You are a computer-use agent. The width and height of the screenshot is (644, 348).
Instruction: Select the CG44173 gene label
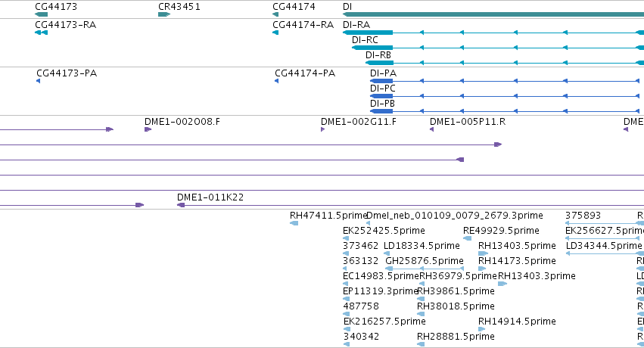[x=56, y=7]
